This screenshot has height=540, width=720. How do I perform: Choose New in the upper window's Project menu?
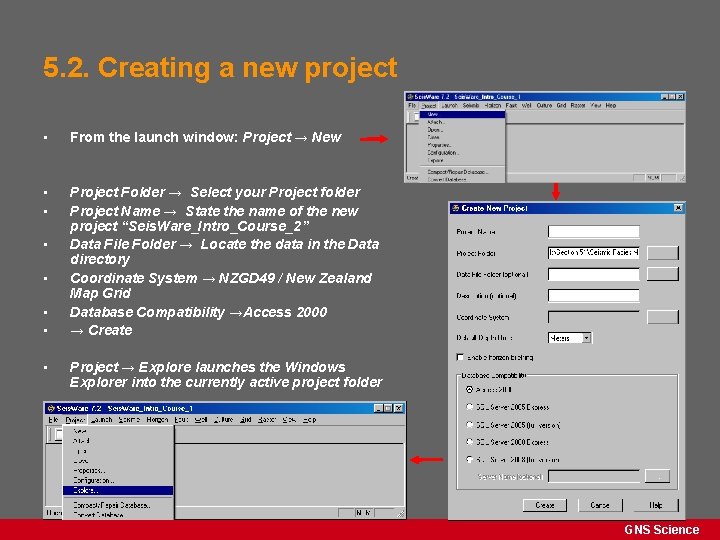point(462,114)
